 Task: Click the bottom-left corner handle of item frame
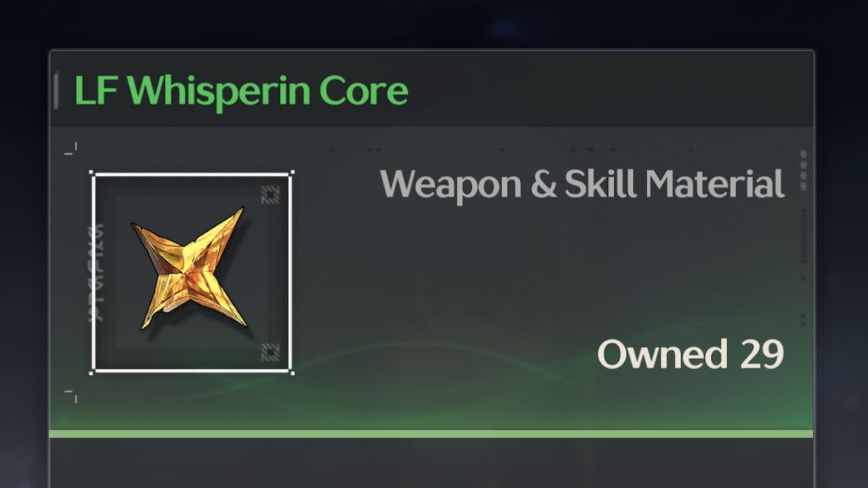click(x=93, y=371)
